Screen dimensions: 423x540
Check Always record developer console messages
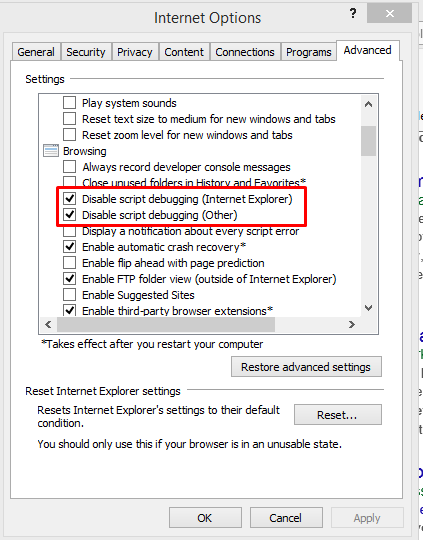(70, 167)
